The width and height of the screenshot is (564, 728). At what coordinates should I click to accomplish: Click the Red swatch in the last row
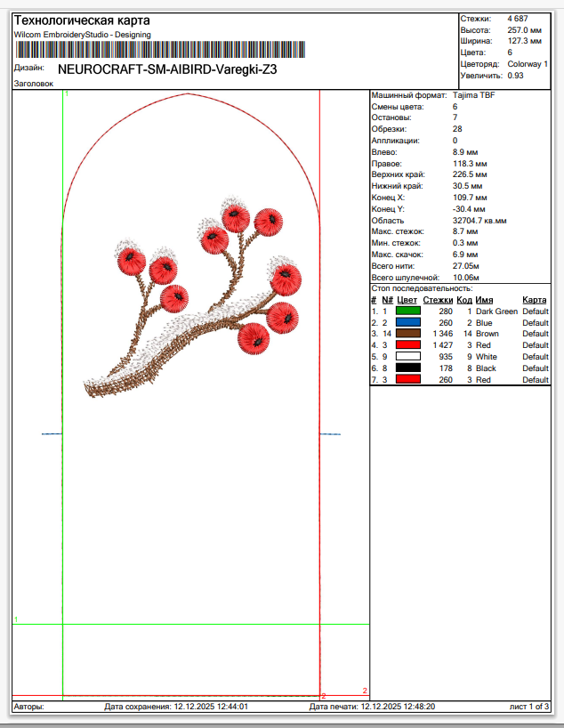[407, 379]
